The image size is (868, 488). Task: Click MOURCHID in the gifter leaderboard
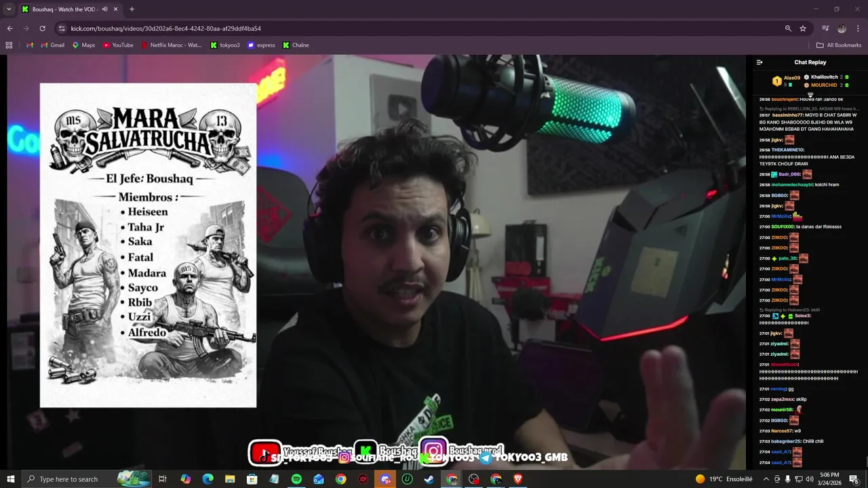tap(824, 85)
